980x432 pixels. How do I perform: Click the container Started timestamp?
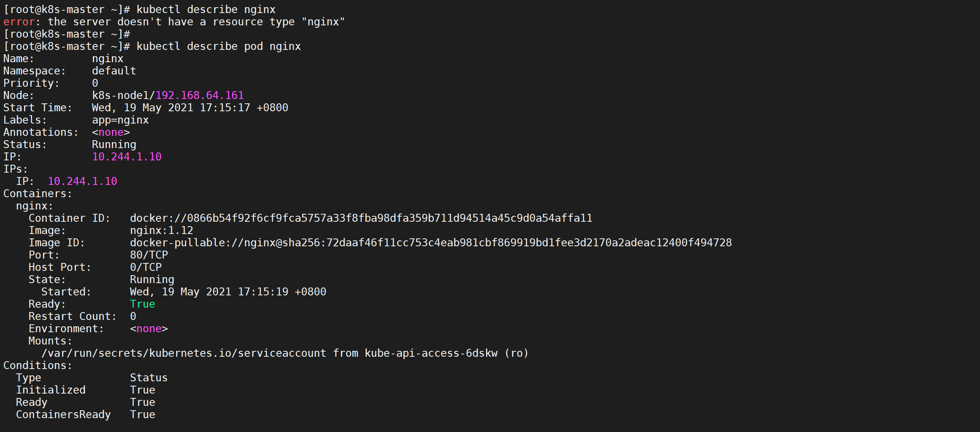point(228,292)
